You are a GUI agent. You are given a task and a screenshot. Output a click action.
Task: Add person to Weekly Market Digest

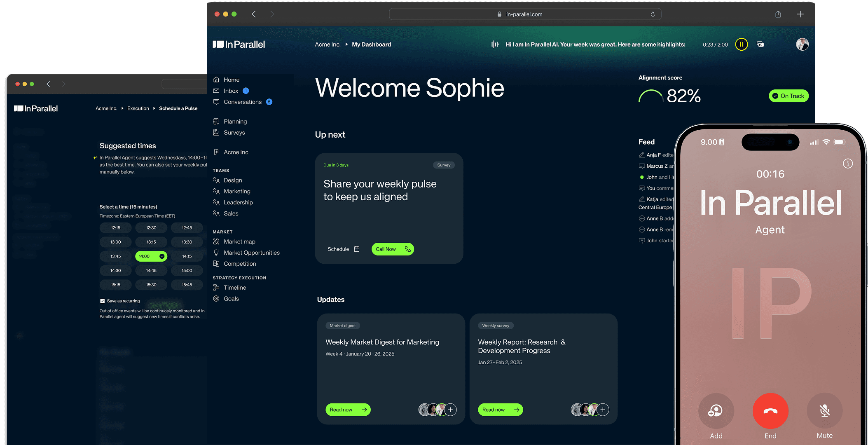pyautogui.click(x=450, y=410)
